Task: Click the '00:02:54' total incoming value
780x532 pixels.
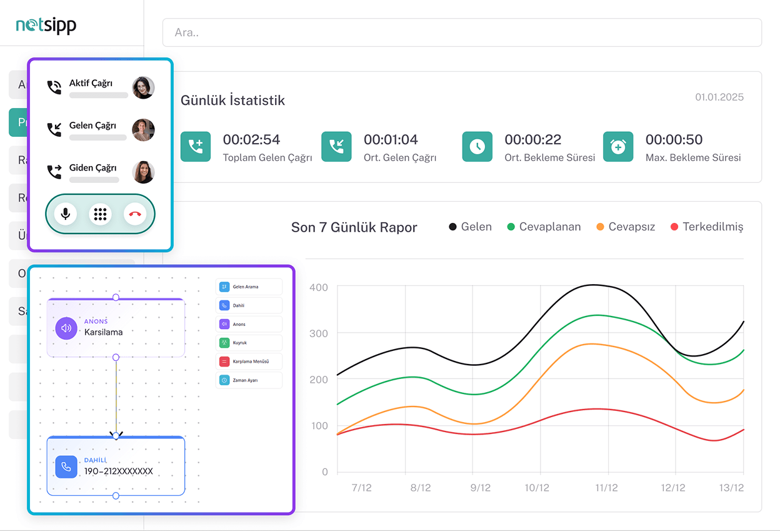Action: 251,139
